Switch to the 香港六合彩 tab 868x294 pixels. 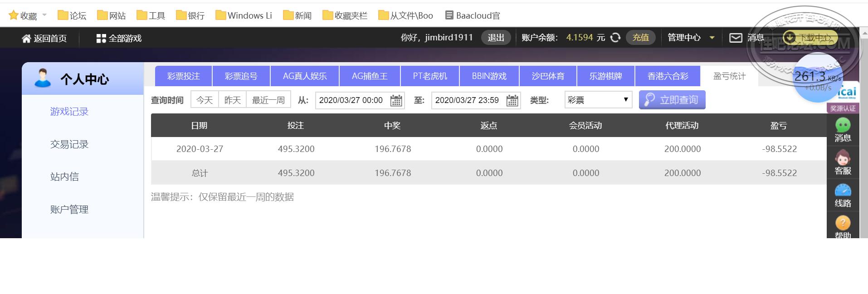[x=668, y=76]
